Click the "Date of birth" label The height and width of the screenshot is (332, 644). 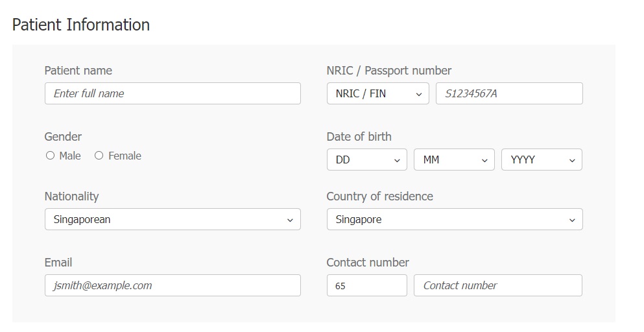(x=359, y=137)
